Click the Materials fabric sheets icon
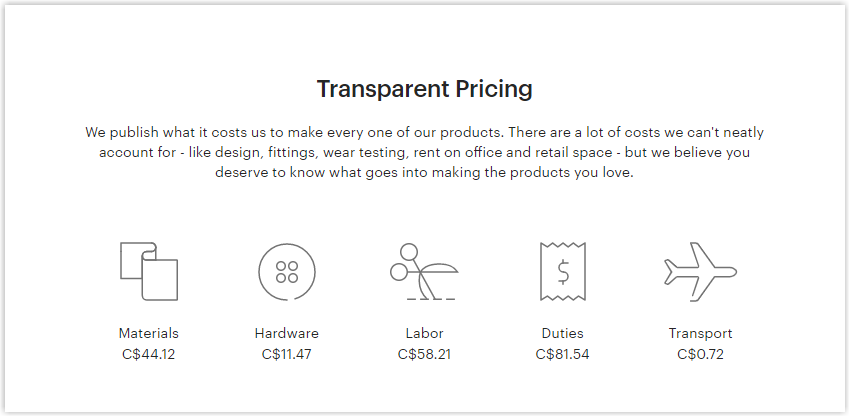The image size is (850, 417). point(149,271)
